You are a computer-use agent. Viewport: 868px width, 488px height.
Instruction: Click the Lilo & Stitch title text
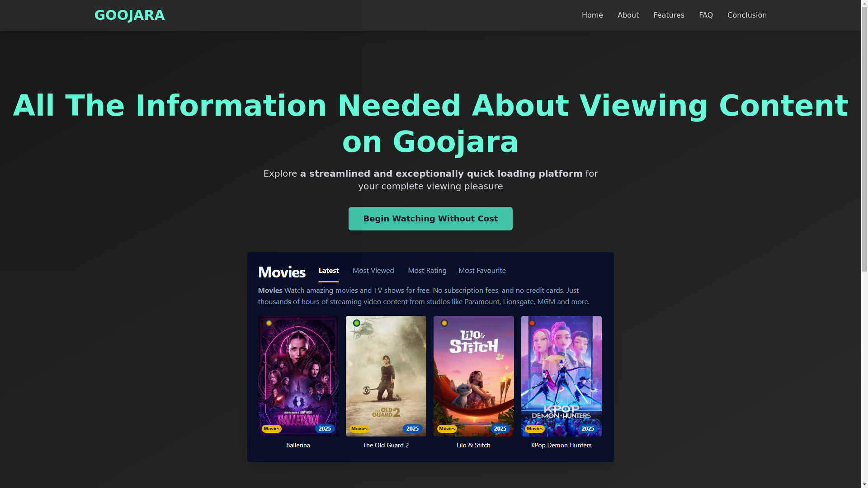(x=474, y=446)
